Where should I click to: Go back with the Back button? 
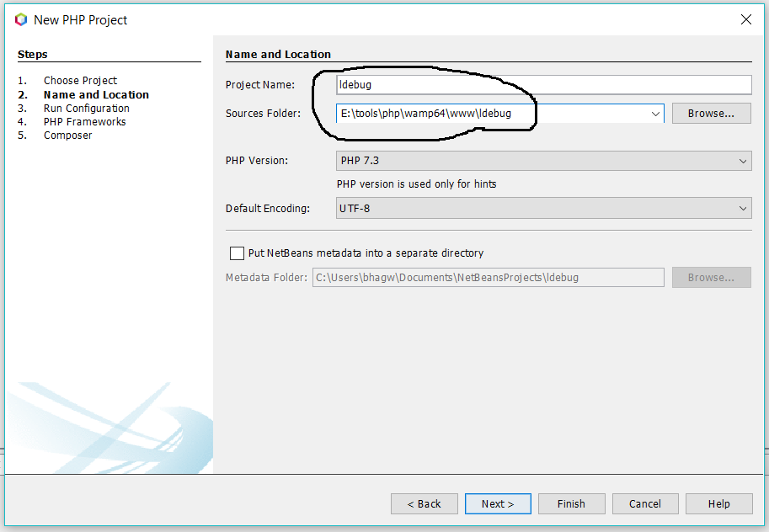click(425, 503)
